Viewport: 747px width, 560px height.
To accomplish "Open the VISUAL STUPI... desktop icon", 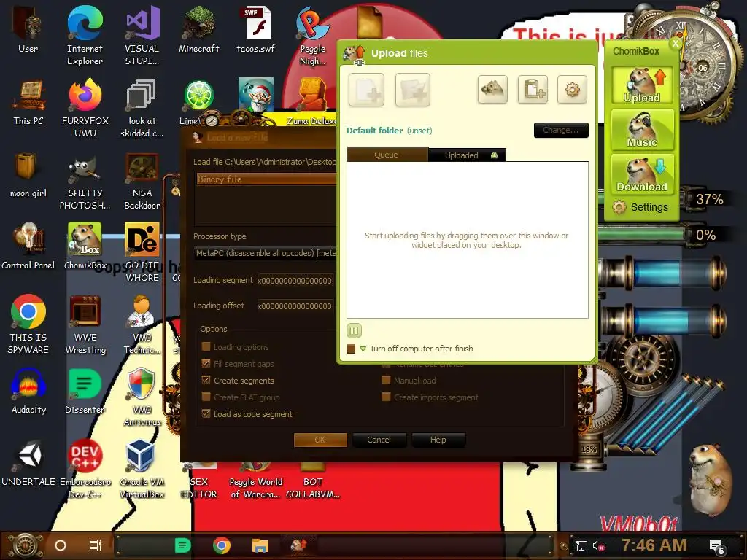I will point(142,35).
